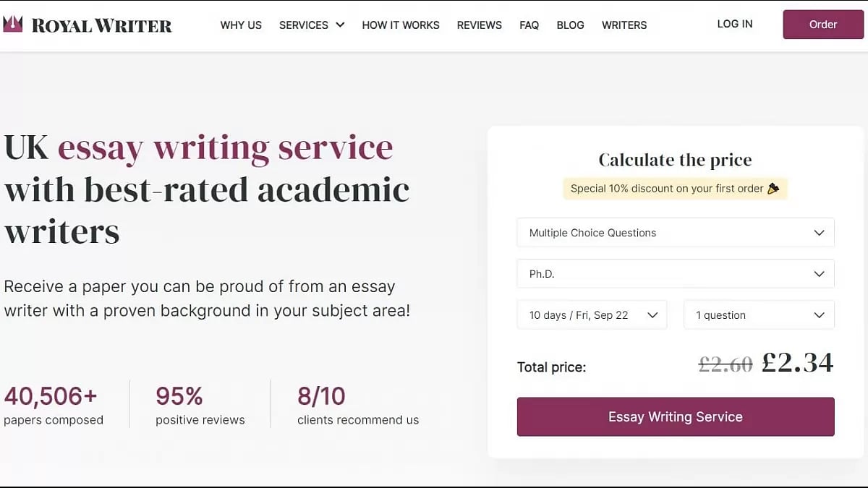Image resolution: width=868 pixels, height=488 pixels.
Task: Go to the HOW IT WORKS section
Action: [x=401, y=25]
